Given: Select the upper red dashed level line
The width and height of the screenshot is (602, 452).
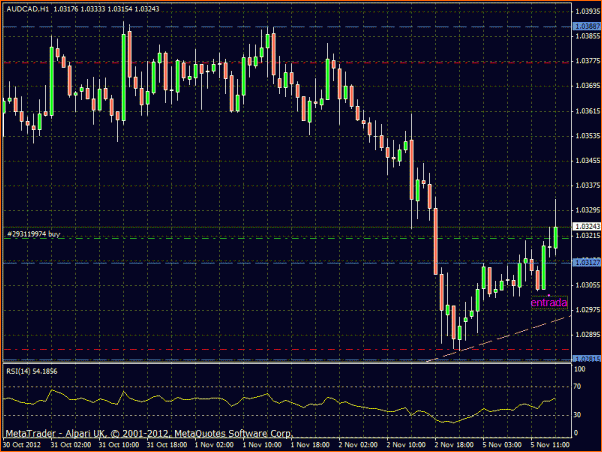Looking at the screenshot, I should [287, 62].
